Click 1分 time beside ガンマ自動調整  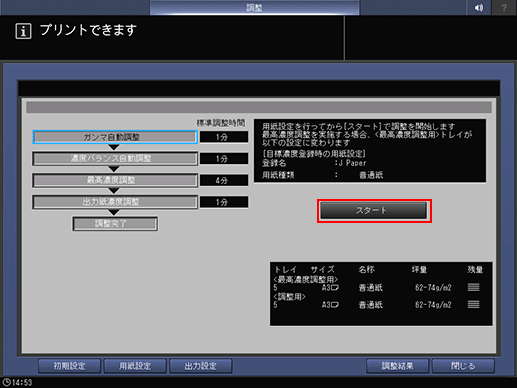(x=224, y=137)
